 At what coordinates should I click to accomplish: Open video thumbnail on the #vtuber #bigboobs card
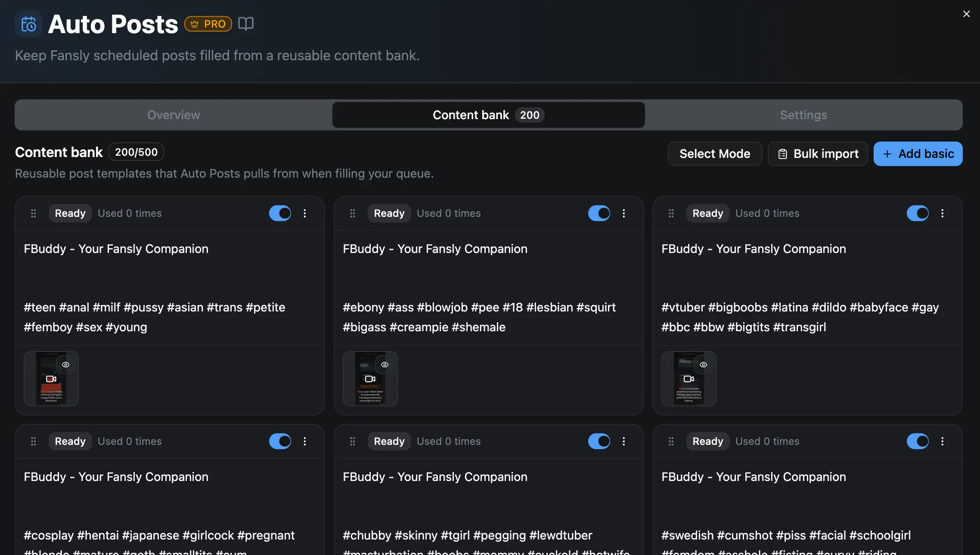click(689, 379)
